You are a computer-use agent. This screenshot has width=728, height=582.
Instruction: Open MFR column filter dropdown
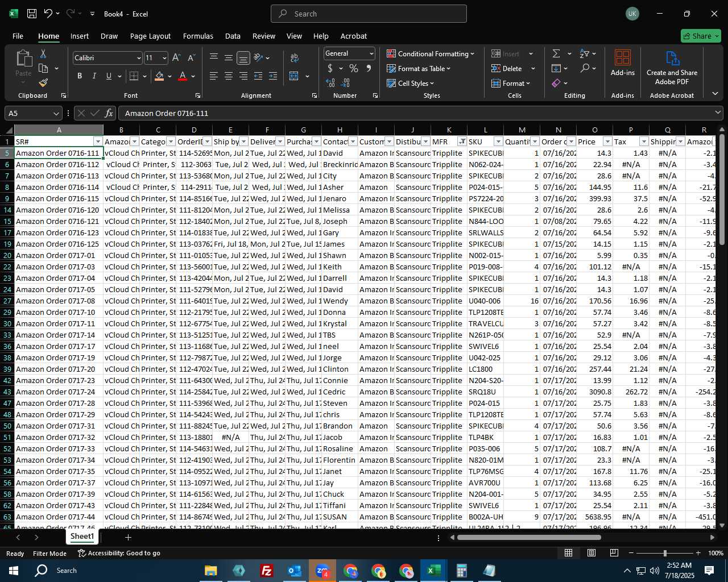pos(462,142)
